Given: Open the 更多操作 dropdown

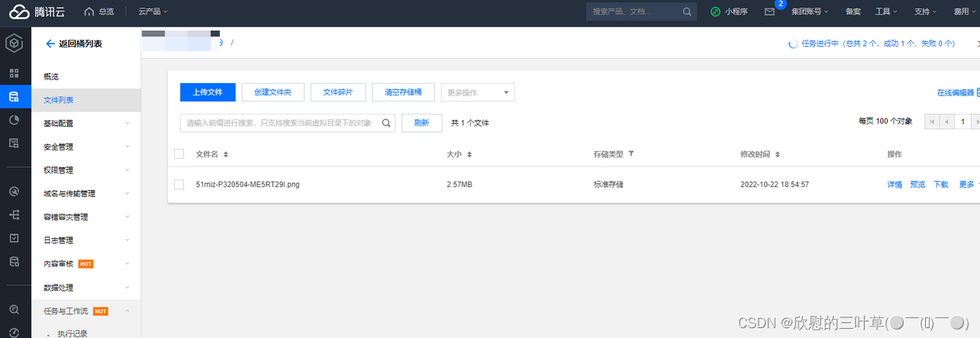Looking at the screenshot, I should click(478, 92).
